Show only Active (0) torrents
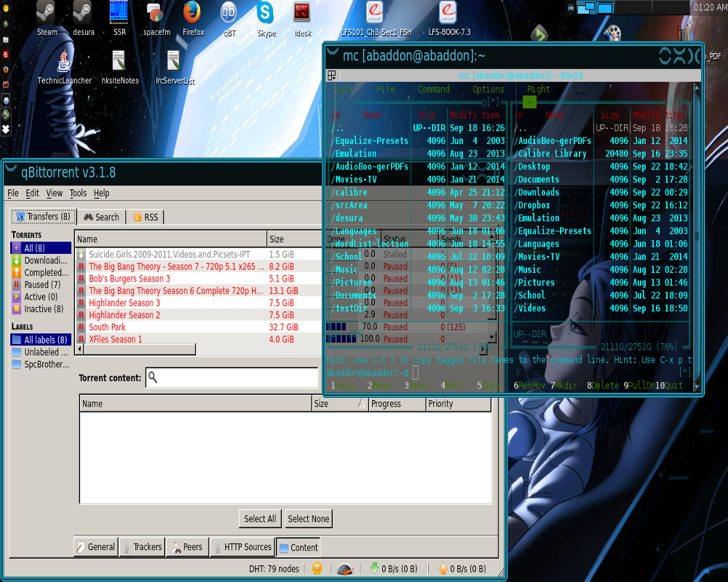The height and width of the screenshot is (582, 728). point(41,297)
